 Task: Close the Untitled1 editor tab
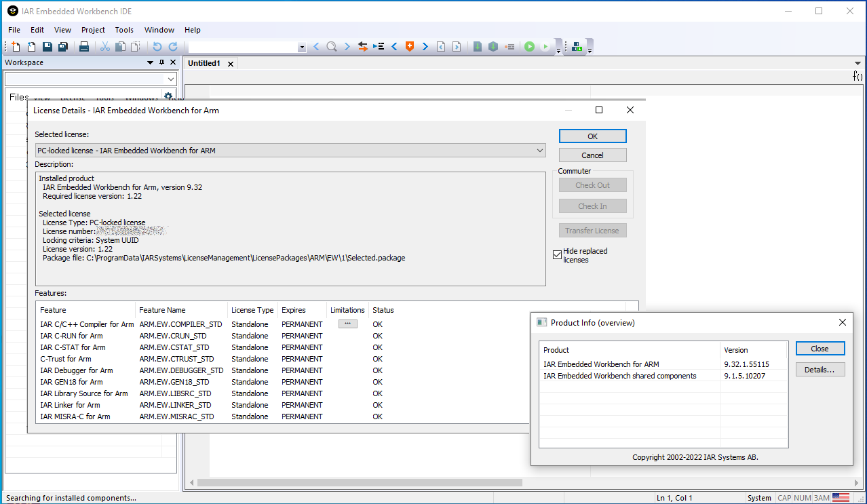[x=231, y=64]
